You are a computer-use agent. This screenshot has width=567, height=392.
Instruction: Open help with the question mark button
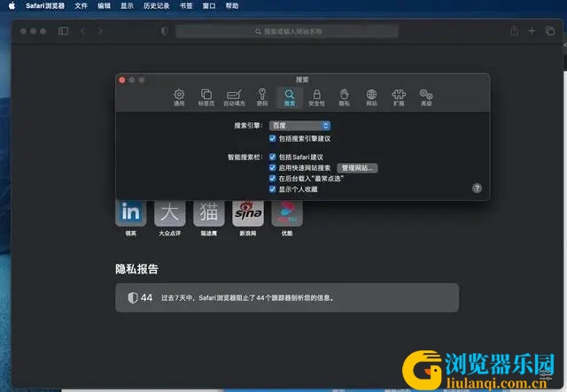pyautogui.click(x=477, y=188)
